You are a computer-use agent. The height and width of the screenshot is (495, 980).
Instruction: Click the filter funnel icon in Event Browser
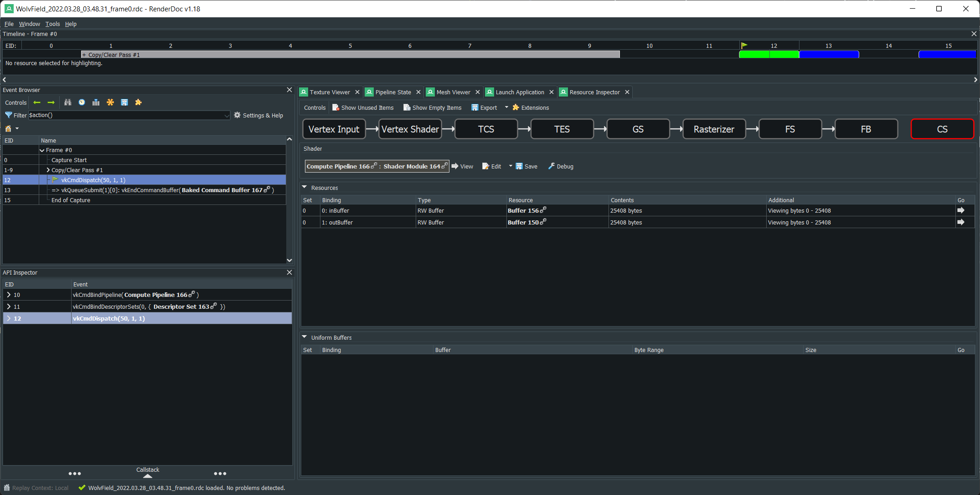tap(8, 115)
